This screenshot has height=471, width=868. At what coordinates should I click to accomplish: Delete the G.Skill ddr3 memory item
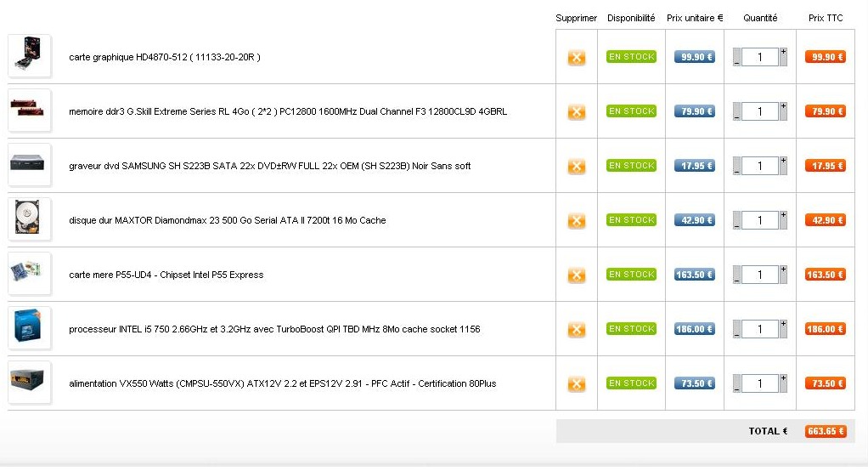577,112
